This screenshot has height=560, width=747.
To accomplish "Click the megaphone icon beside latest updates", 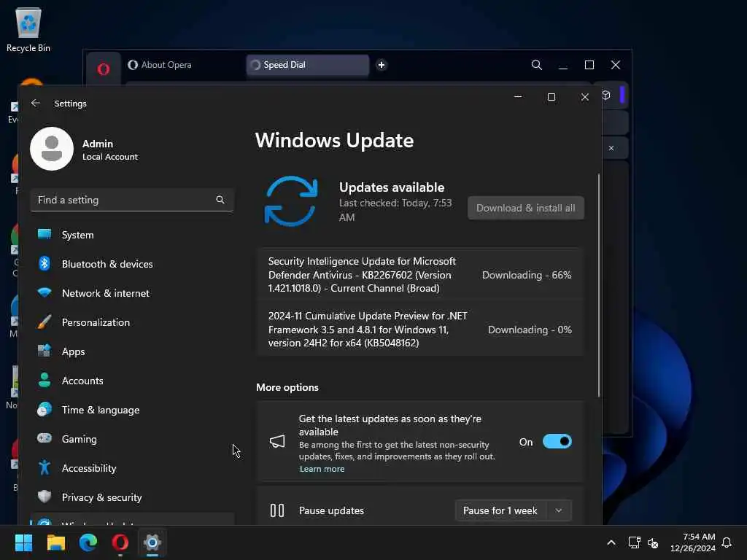I will coord(277,441).
